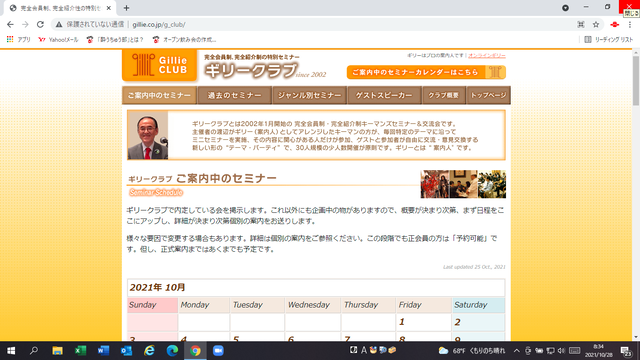Image resolution: width=640 pixels, height=360 pixels.
Task: Select the 過去のセミナー tab
Action: [x=234, y=95]
